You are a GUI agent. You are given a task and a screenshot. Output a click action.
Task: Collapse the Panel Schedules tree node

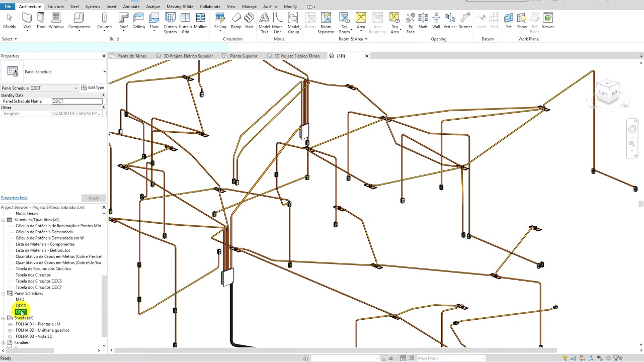4,293
